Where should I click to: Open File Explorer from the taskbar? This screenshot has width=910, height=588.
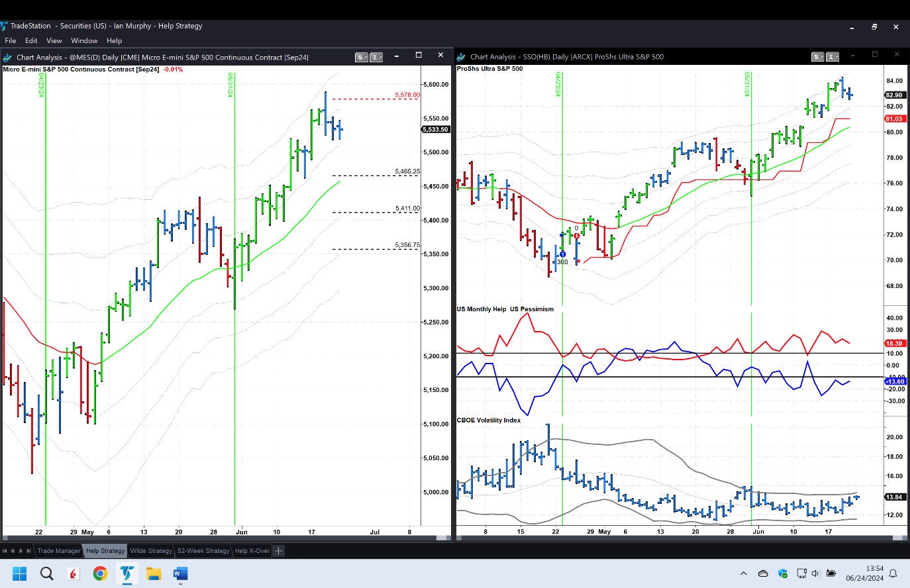[154, 573]
